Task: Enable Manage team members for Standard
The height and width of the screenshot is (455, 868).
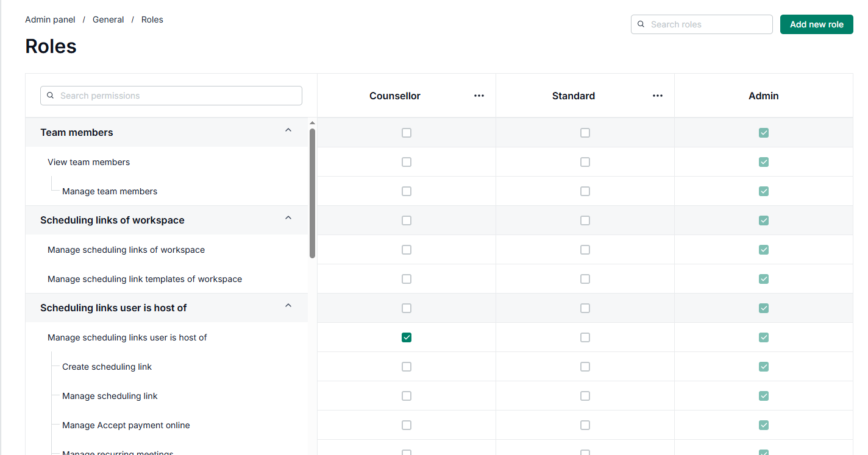Action: tap(585, 191)
